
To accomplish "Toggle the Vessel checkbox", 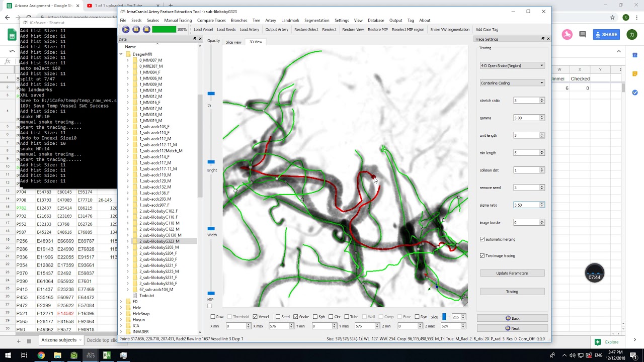I will (255, 317).
